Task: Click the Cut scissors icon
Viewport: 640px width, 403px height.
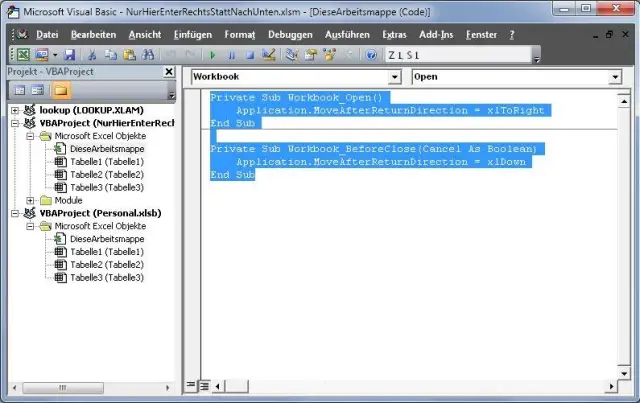Action: 90,54
